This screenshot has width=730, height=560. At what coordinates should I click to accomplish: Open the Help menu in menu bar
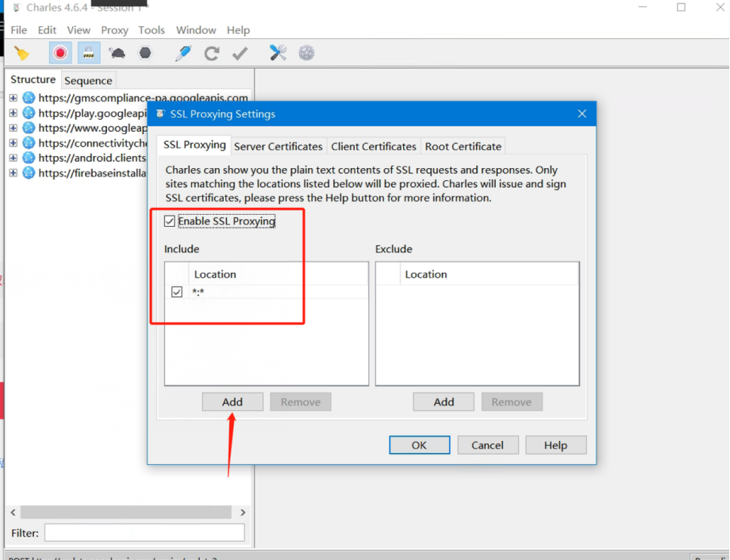[238, 30]
